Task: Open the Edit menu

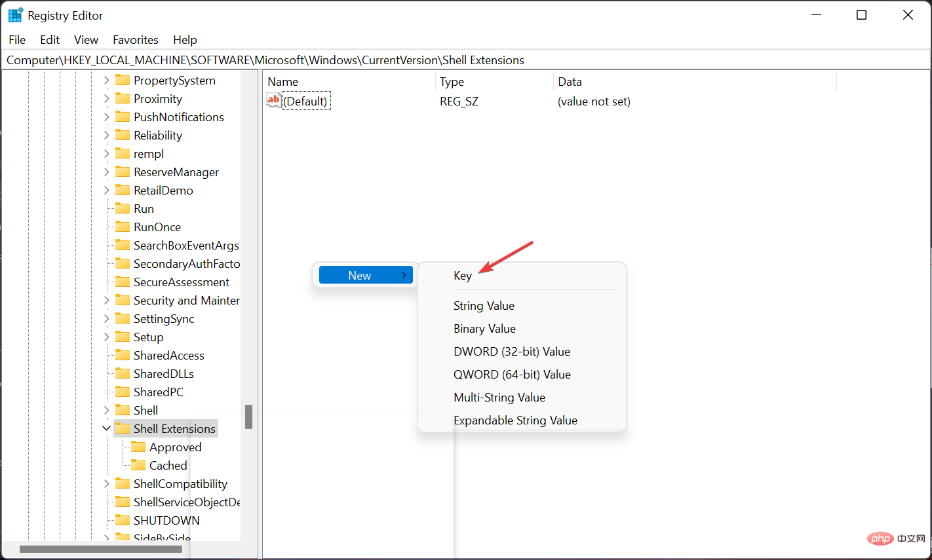Action: click(50, 40)
